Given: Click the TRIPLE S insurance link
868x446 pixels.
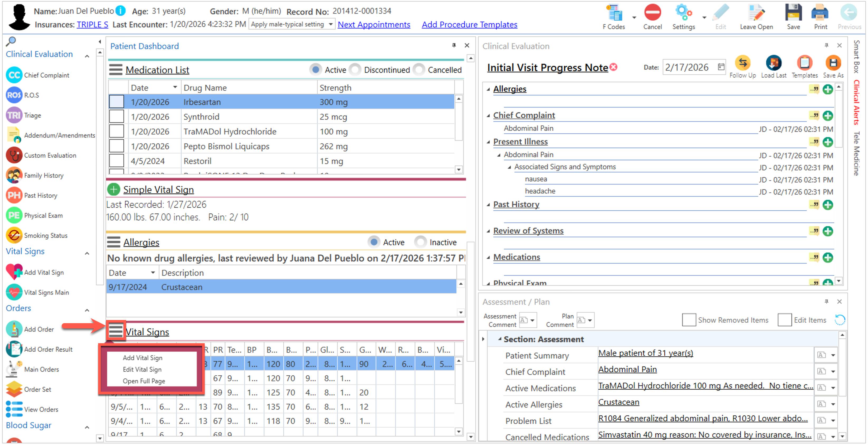Looking at the screenshot, I should tap(92, 25).
